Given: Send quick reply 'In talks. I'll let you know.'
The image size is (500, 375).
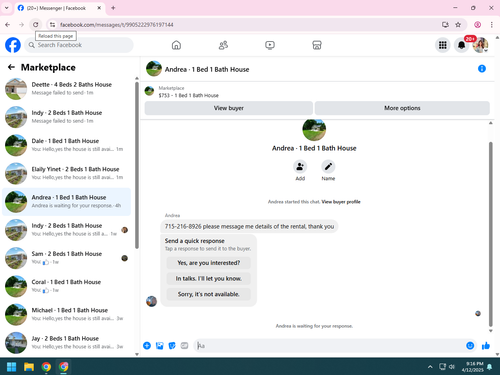Looking at the screenshot, I should click(x=209, y=278).
